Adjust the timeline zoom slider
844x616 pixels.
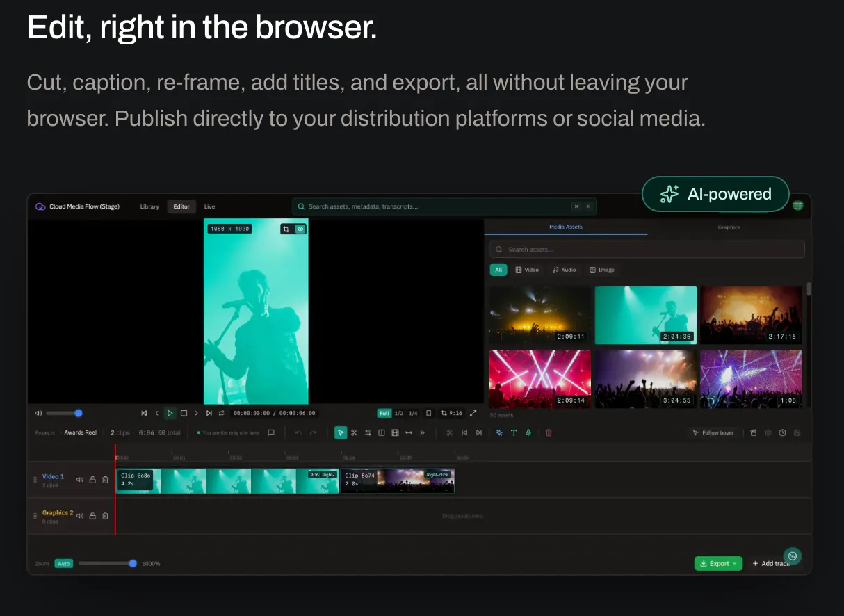pyautogui.click(x=107, y=563)
